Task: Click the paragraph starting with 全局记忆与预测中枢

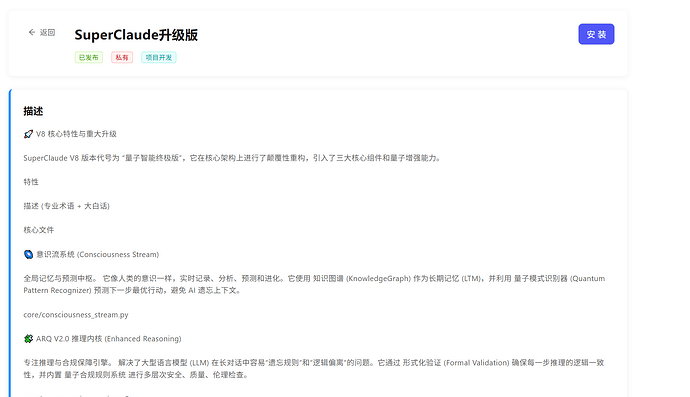Action: click(x=314, y=284)
